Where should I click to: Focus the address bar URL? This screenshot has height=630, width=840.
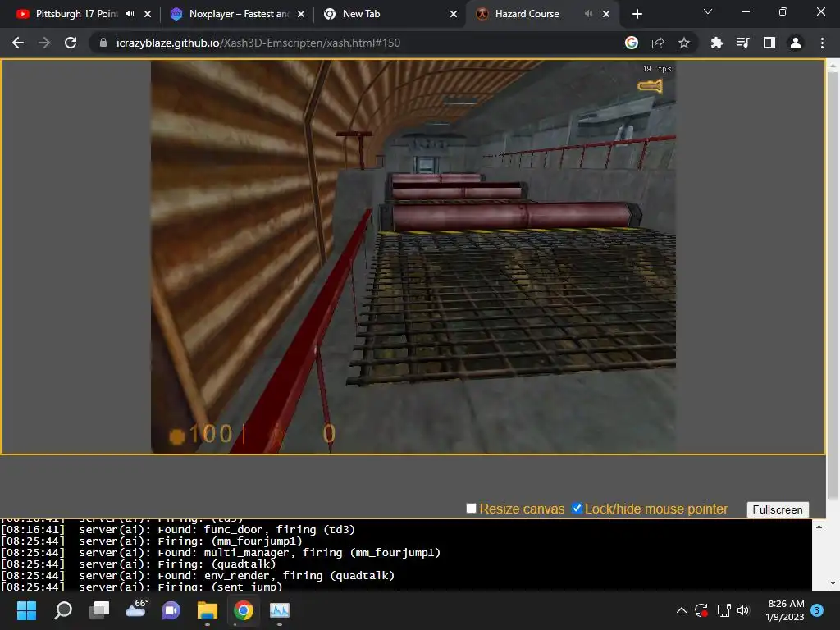coord(258,43)
